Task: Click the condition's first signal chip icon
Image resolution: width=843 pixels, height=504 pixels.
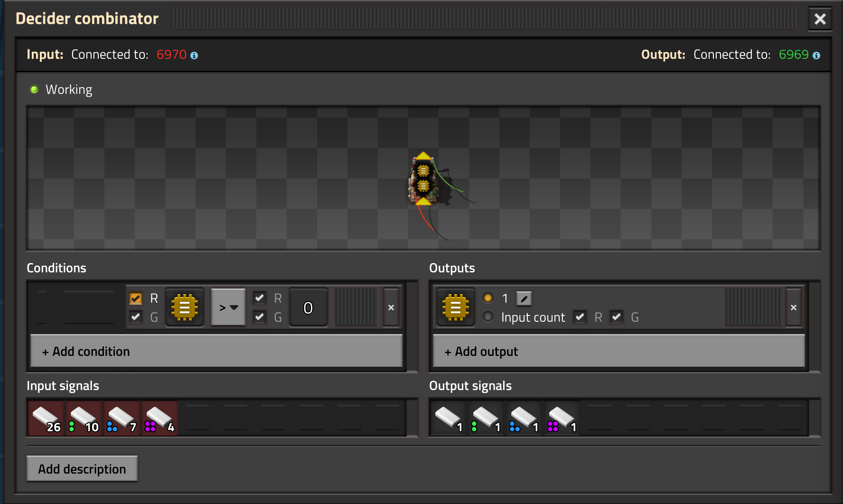Action: (x=185, y=308)
